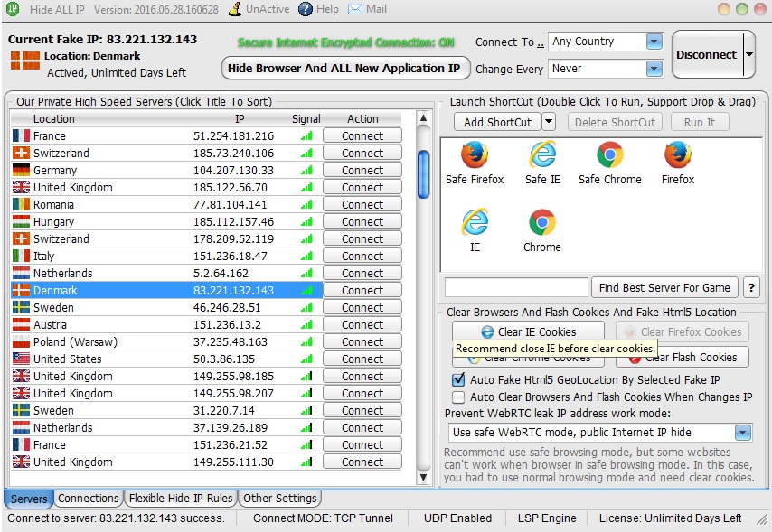
Task: Sort servers by IP column header
Action: coord(240,118)
